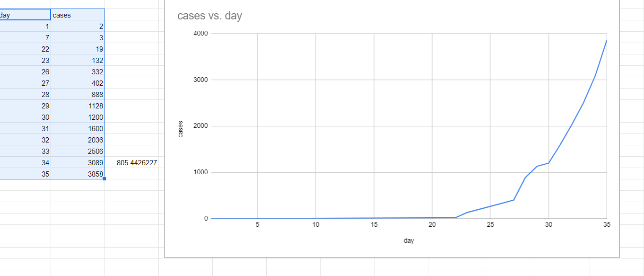Click the y-axis label 2000
Screen dimensions: 644x276
click(x=200, y=126)
